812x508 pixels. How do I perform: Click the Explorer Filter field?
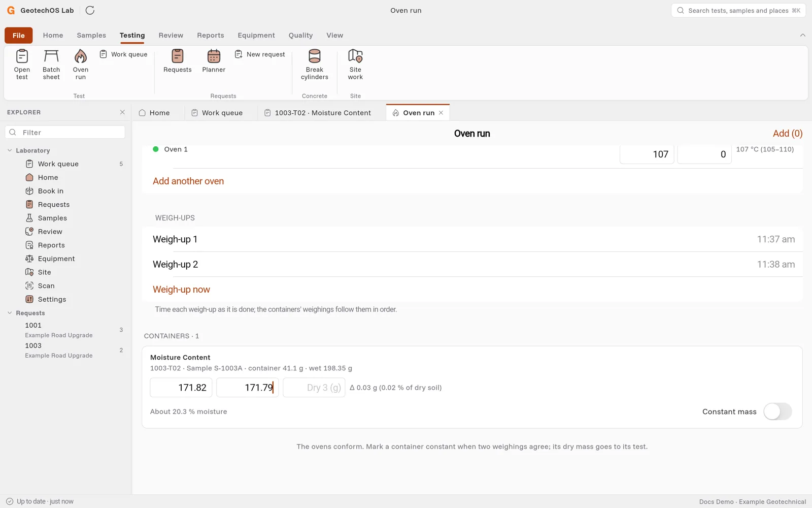[65, 133]
